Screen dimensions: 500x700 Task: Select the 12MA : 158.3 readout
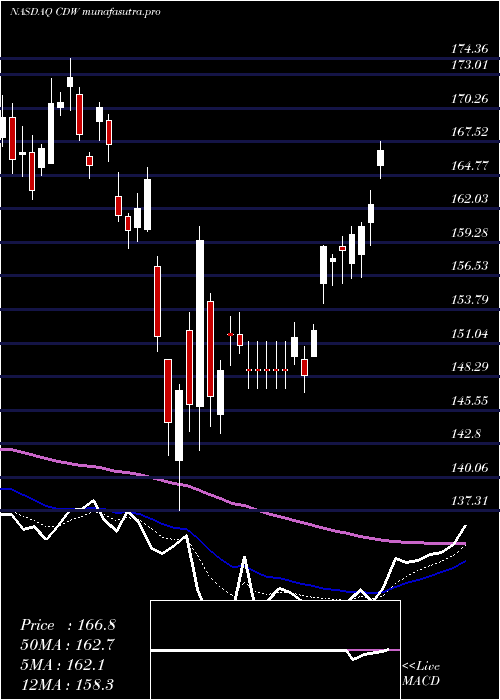pos(68,685)
